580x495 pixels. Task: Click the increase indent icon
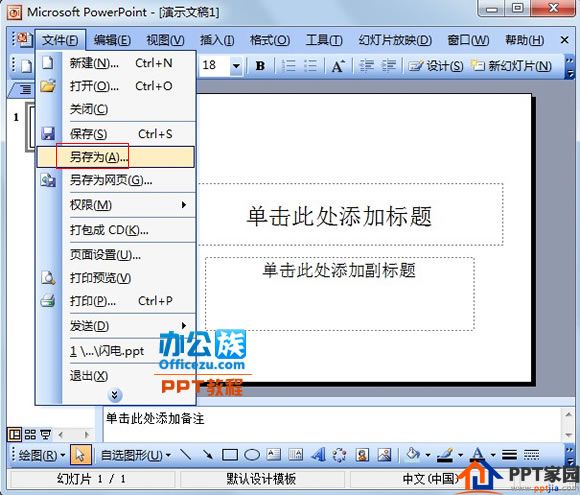389,66
